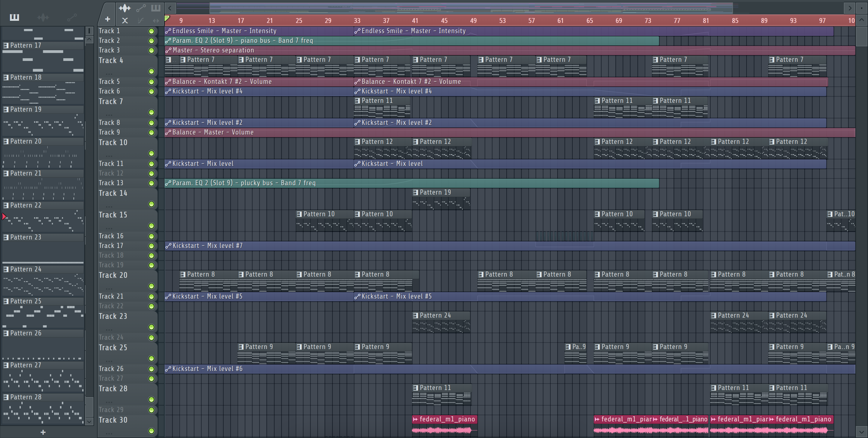This screenshot has width=868, height=438.
Task: Select the audio clip focus icon
Action: 125,8
